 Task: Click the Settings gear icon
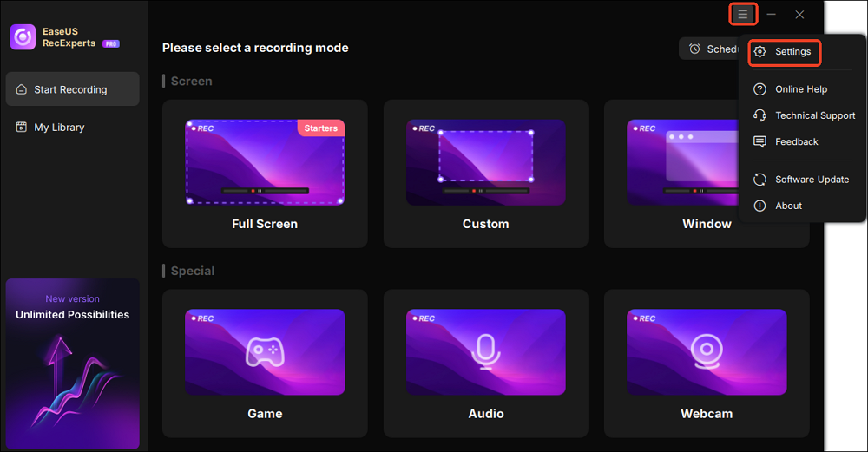coord(760,51)
